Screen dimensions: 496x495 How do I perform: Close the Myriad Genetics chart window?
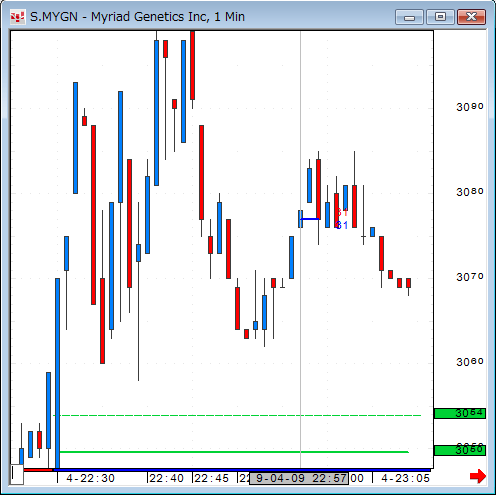point(471,17)
